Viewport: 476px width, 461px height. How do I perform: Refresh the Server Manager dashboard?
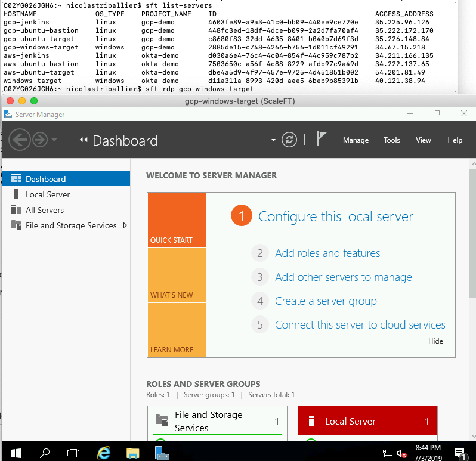tap(289, 140)
